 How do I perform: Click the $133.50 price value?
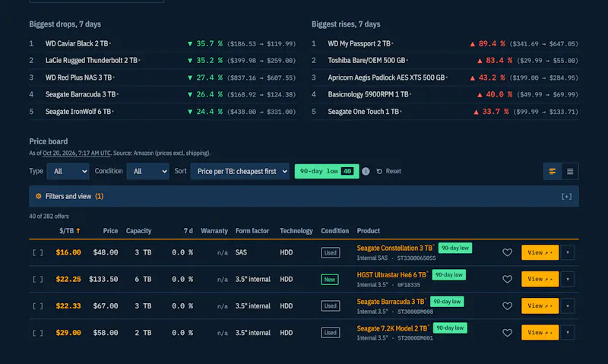pos(103,279)
